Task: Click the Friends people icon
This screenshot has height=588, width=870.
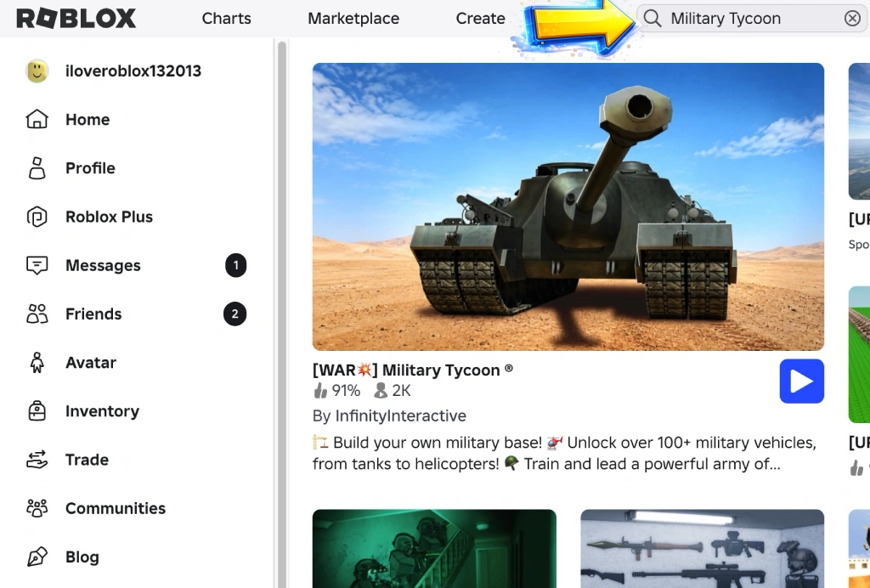Action: (x=37, y=314)
